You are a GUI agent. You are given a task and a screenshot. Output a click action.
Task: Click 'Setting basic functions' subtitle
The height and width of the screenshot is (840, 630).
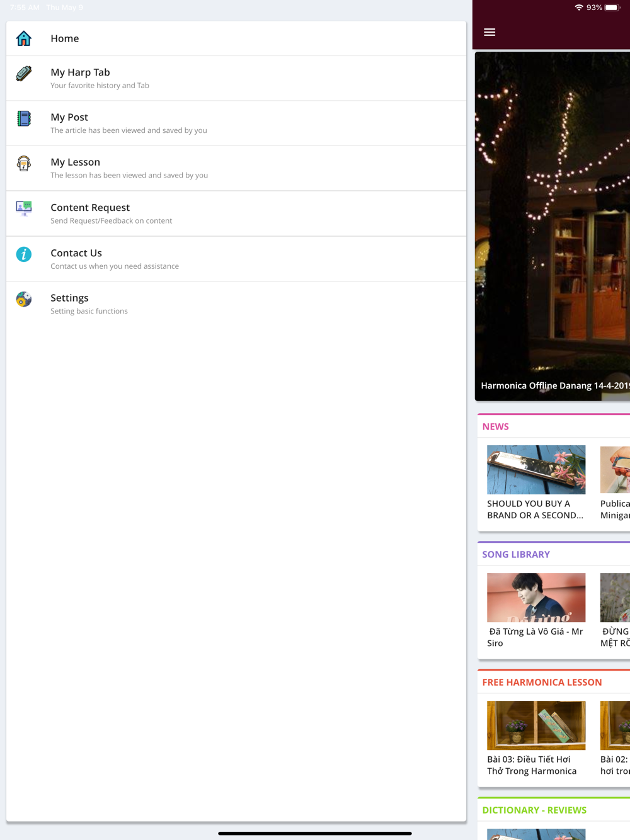89,311
